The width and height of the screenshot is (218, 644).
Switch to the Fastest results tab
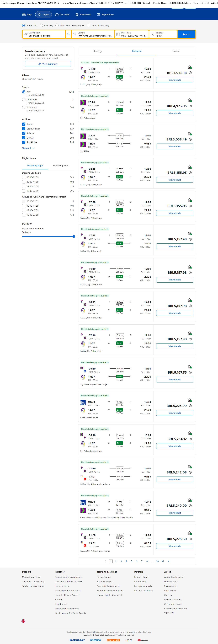point(176,51)
